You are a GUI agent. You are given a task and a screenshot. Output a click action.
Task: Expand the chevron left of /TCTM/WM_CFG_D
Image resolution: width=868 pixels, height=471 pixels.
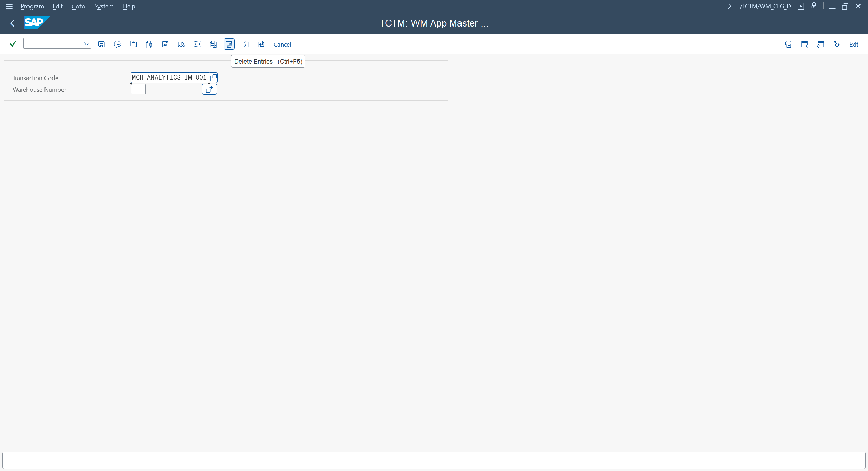[x=729, y=6]
